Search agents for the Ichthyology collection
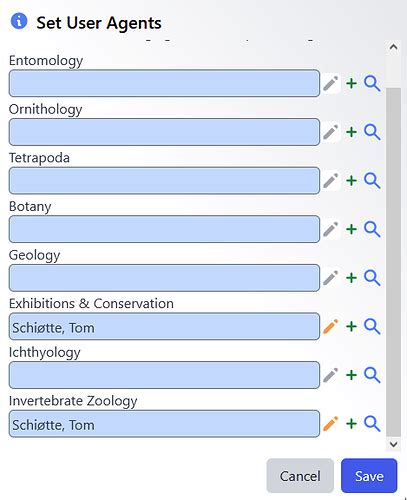The image size is (407, 500). click(x=372, y=375)
